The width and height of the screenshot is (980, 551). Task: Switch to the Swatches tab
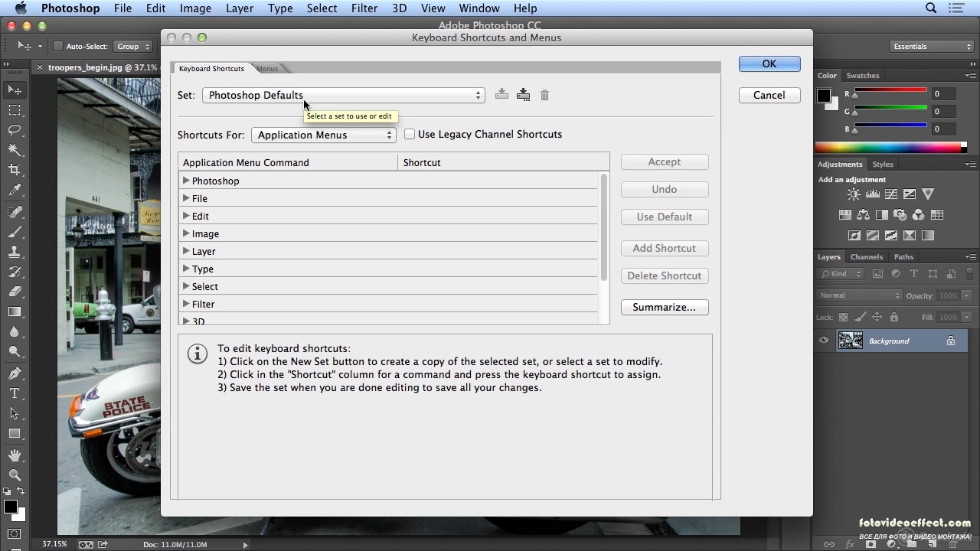pos(863,76)
